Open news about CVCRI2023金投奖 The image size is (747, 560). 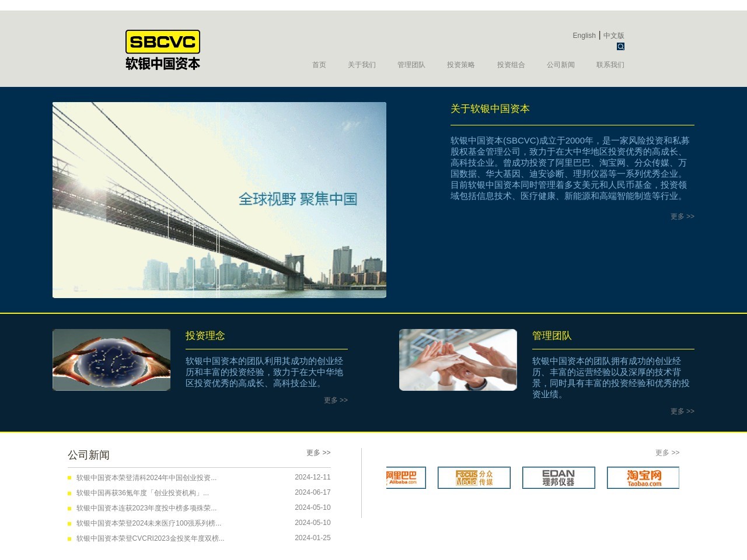pos(150,538)
